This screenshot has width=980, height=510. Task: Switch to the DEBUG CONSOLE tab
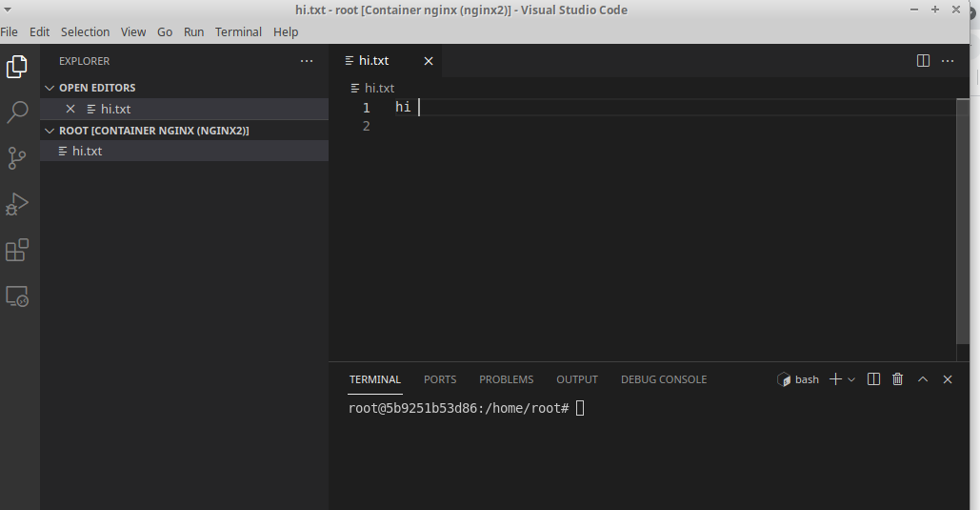click(664, 379)
